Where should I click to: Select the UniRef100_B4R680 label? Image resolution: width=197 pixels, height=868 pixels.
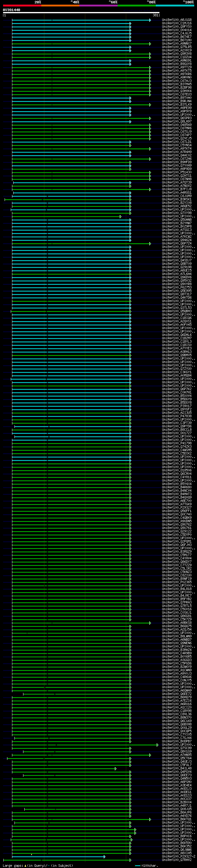(x=177, y=487)
